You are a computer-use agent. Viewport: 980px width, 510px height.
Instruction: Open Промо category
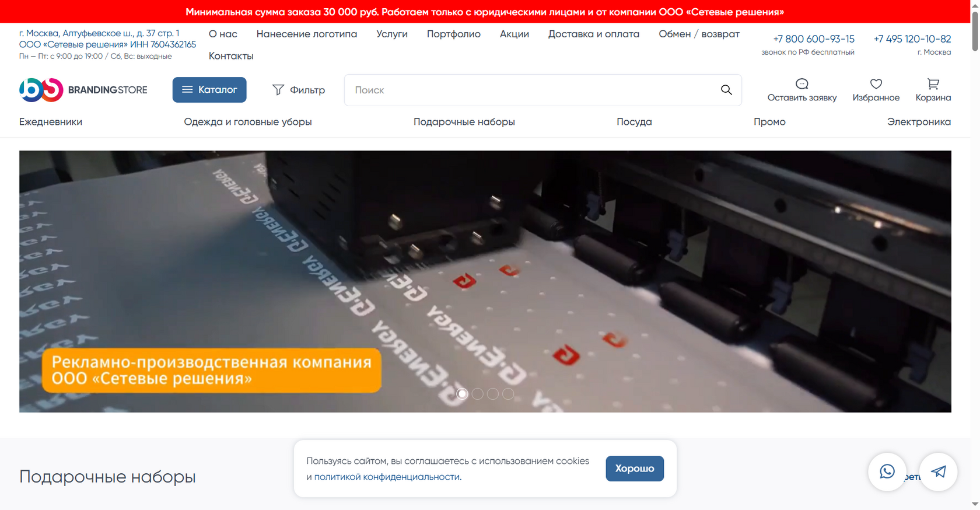[769, 122]
